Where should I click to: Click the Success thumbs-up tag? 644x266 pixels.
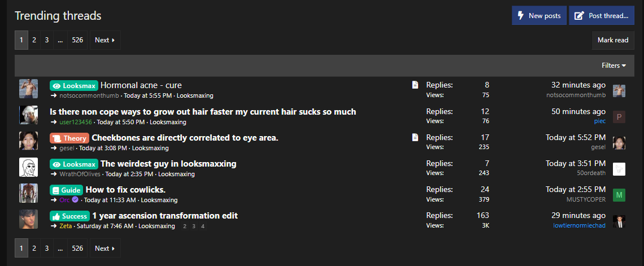pyautogui.click(x=69, y=216)
